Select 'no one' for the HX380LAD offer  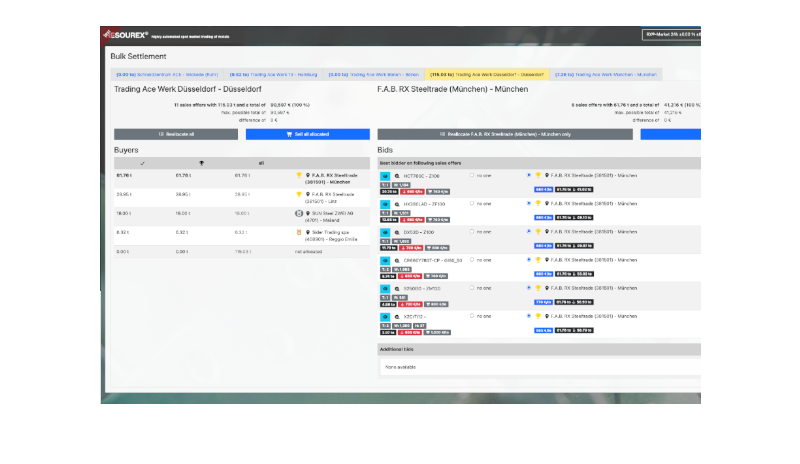coord(472,203)
